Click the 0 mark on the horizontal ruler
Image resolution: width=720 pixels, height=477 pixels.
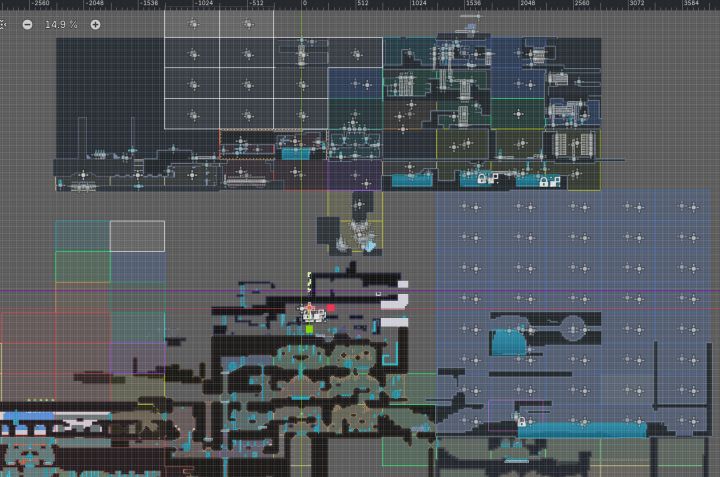coord(304,3)
